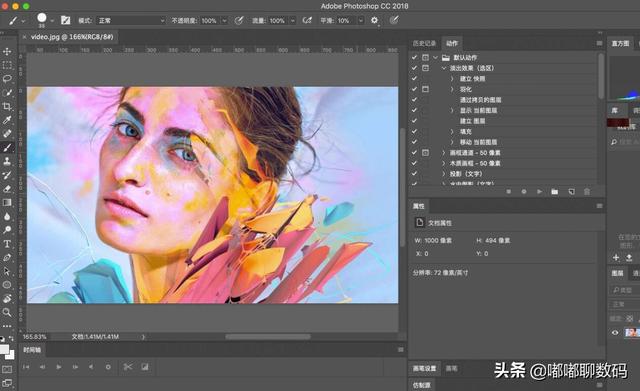Screen dimensions: 640x391
Task: Expand the 木质画框 - 50 像素 action
Action: (x=444, y=163)
